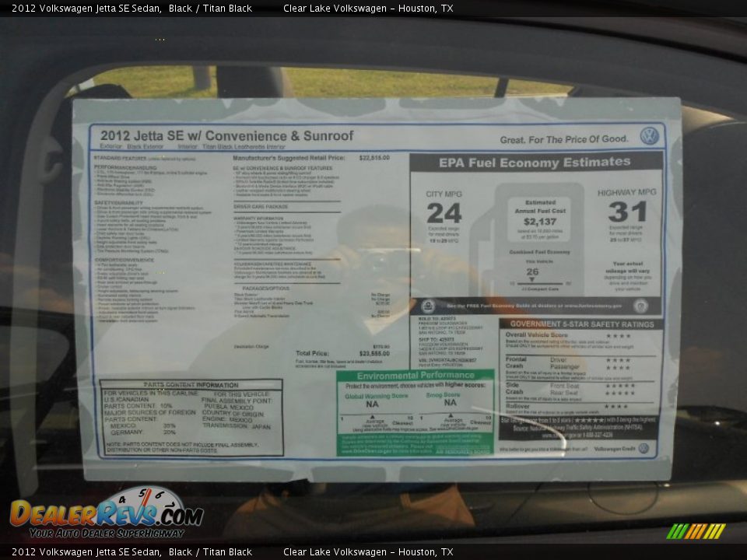
Task: Click the 'EPA Fuel Economy Estimates' header
Action: [x=535, y=163]
